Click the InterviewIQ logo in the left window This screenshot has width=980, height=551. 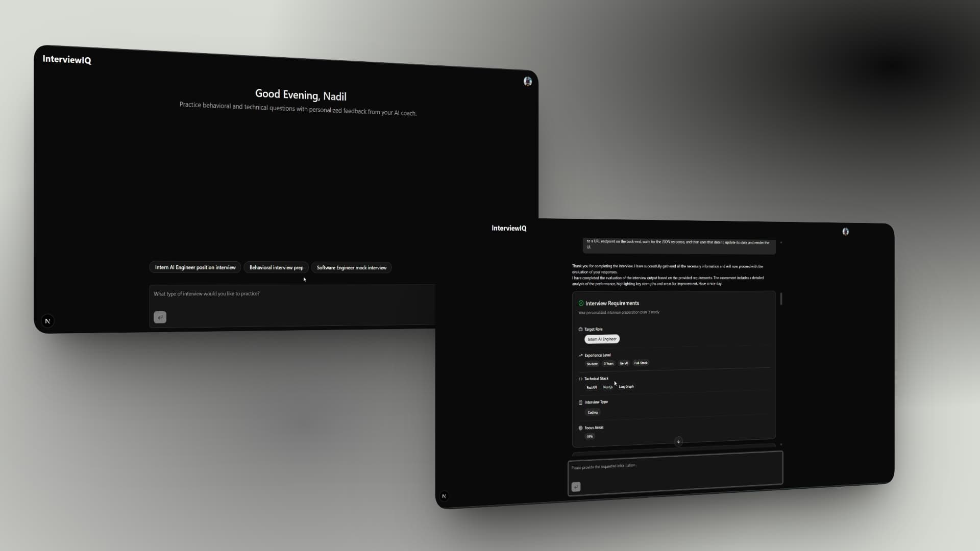(x=67, y=60)
